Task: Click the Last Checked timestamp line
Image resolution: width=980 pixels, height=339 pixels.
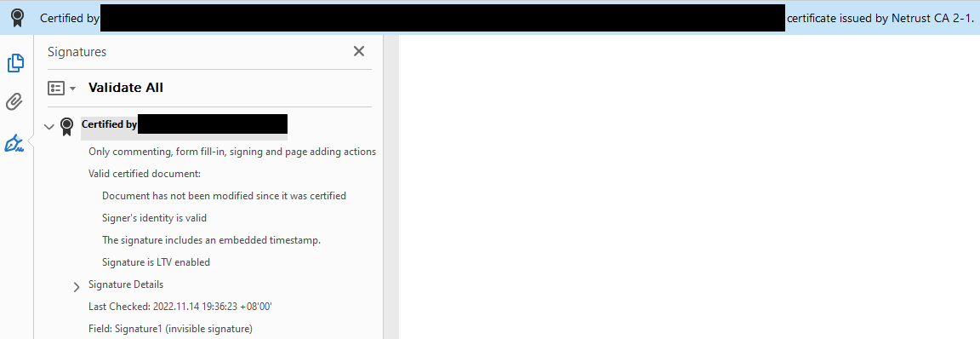Action: (x=180, y=307)
